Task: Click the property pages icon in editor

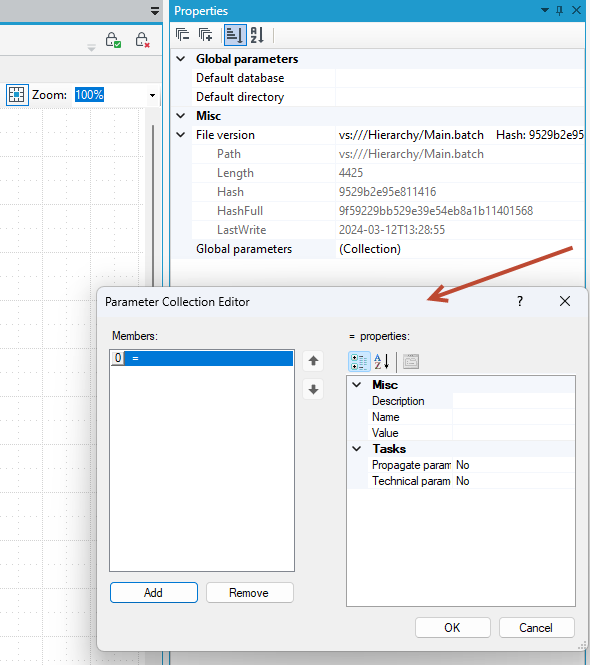Action: pyautogui.click(x=411, y=362)
